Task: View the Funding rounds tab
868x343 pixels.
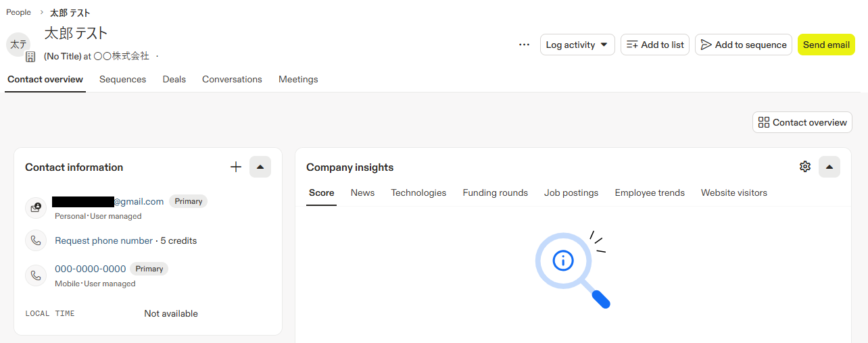Action: pos(495,192)
